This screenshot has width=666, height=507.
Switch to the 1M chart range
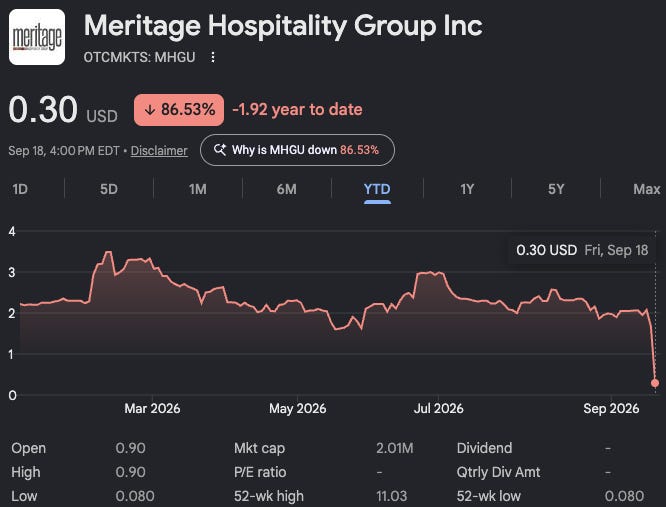coord(198,189)
